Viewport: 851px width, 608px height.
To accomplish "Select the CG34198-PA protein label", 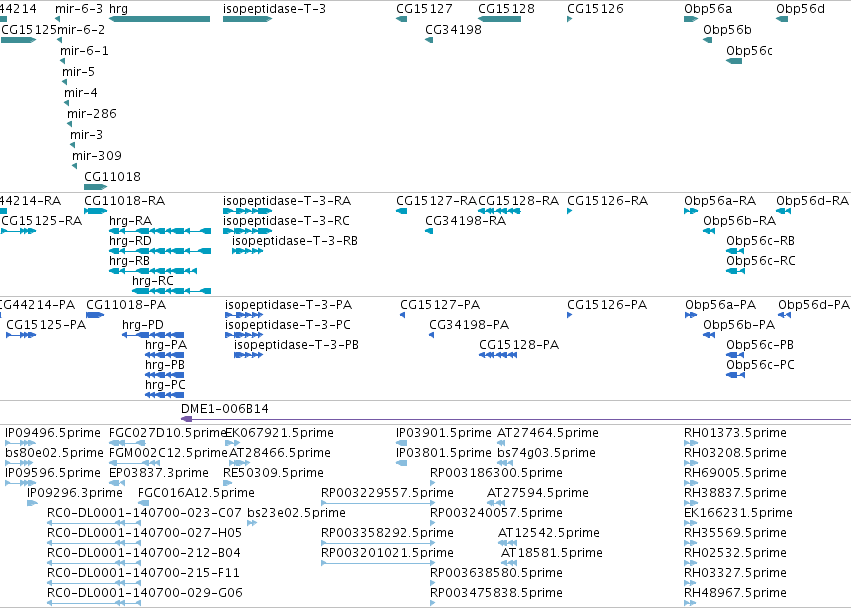I will coord(469,325).
